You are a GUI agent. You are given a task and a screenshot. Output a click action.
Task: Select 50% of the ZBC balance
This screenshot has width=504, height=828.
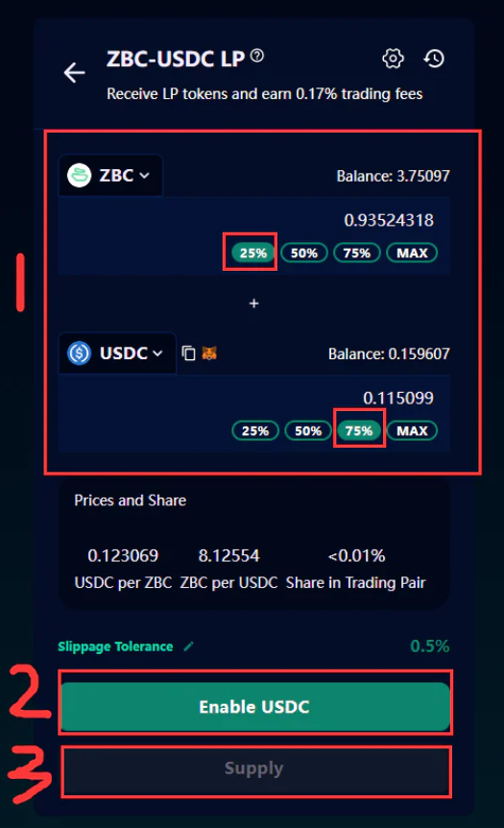(304, 253)
